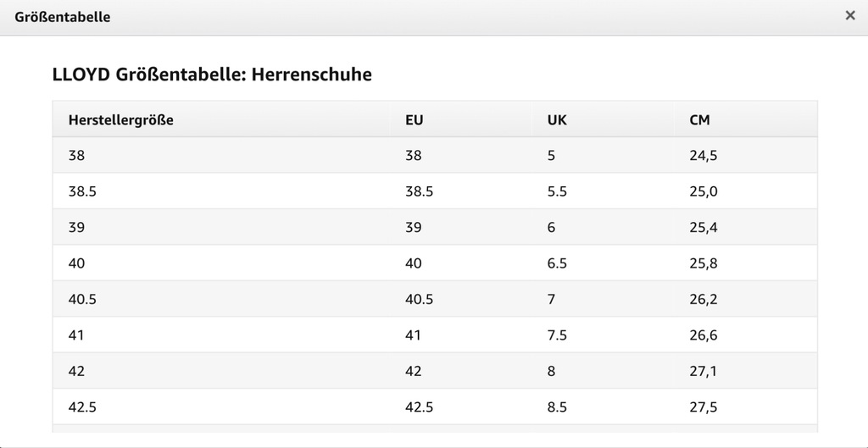Viewport: 868px width, 448px height.
Task: Click EU size 40.5 cell
Action: coord(419,299)
